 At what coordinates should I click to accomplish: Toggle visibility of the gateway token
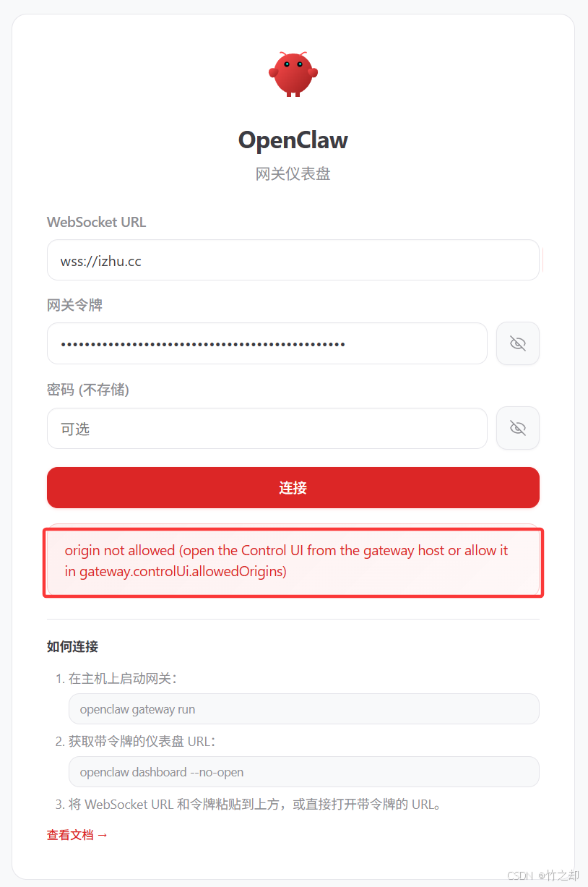[518, 343]
